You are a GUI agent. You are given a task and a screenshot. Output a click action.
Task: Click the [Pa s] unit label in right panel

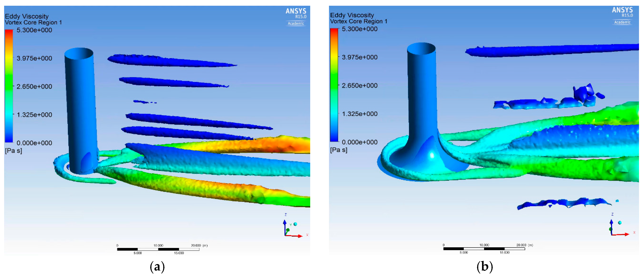tap(338, 150)
